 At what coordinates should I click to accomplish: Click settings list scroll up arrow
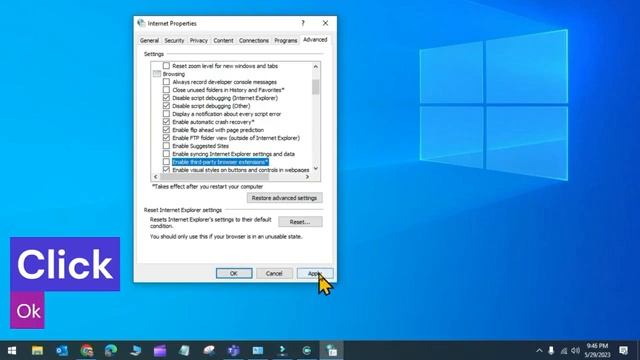(x=316, y=66)
